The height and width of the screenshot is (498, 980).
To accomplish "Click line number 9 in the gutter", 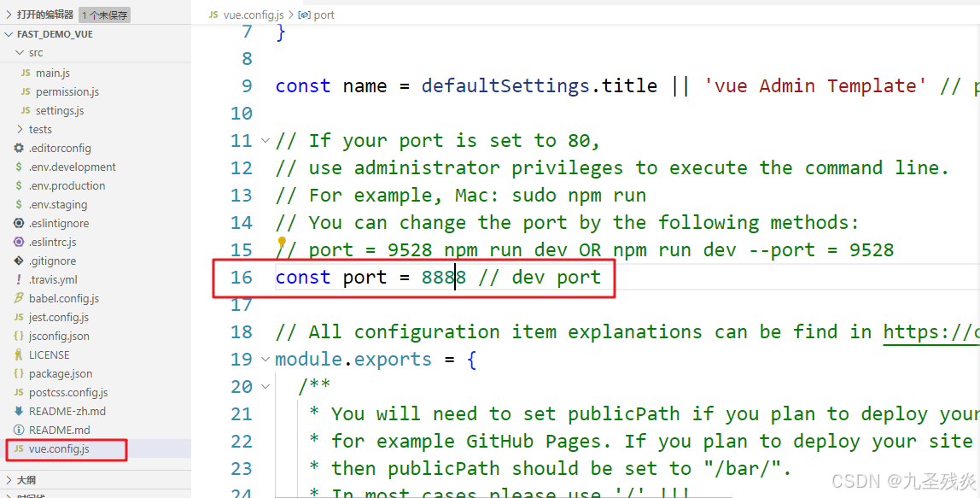I will point(247,85).
